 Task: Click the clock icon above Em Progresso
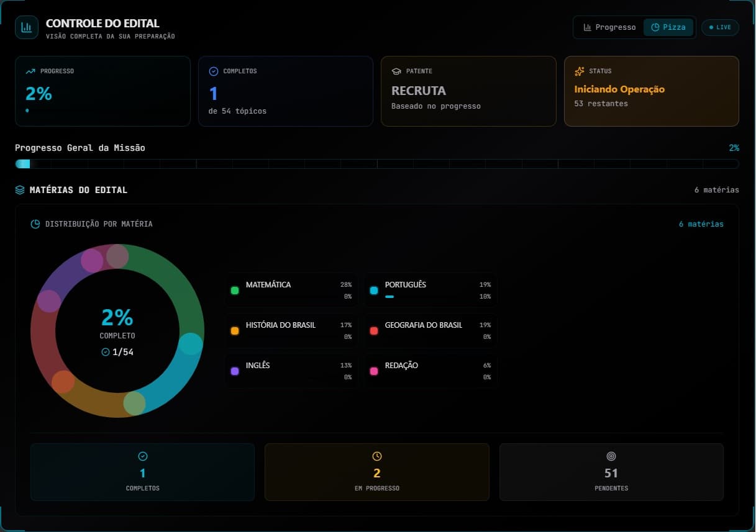377,456
